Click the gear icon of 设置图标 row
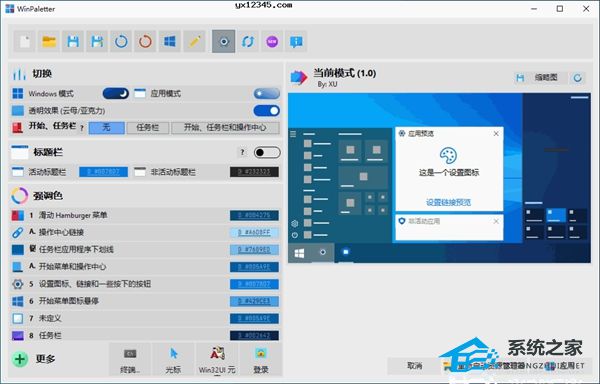 pos(18,284)
